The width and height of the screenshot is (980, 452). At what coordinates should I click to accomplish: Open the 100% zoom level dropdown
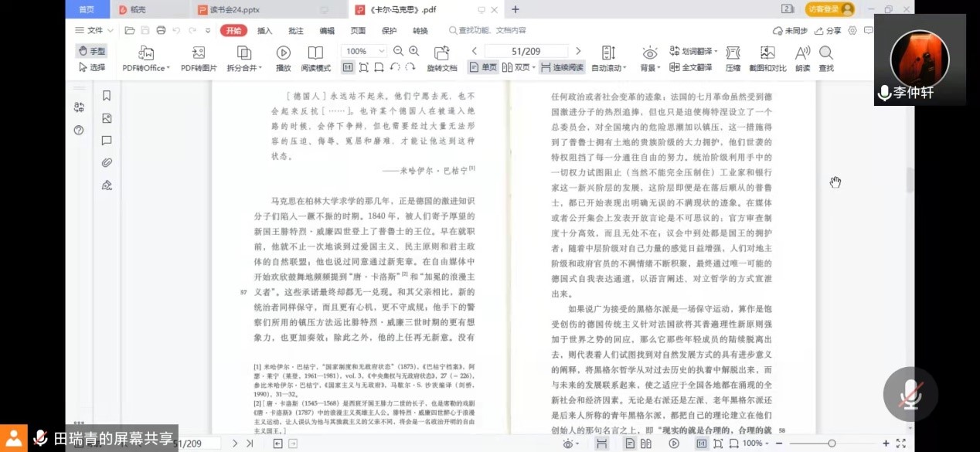(x=361, y=51)
